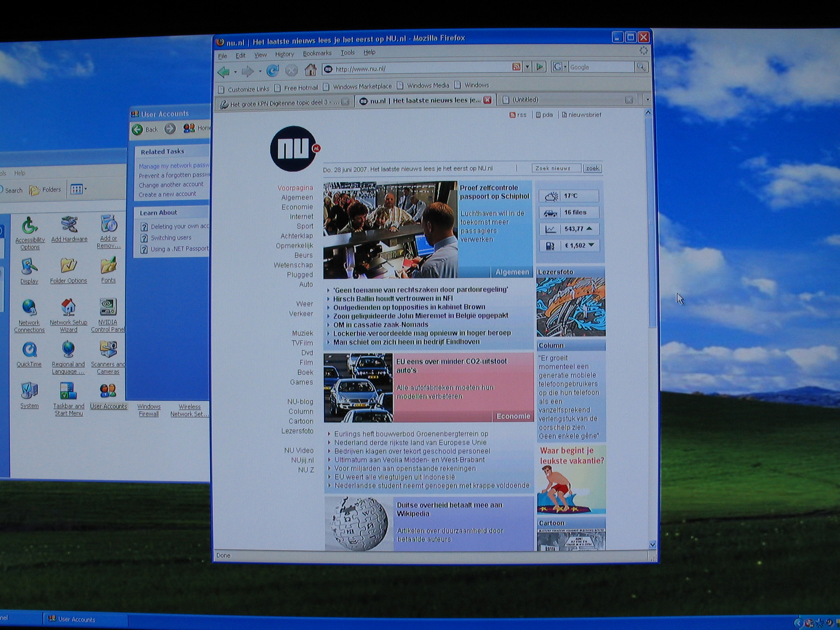The image size is (840, 630).
Task: Click headline 'Hirsch Ballin houdt vertrouwen in NFI'
Action: tap(393, 299)
